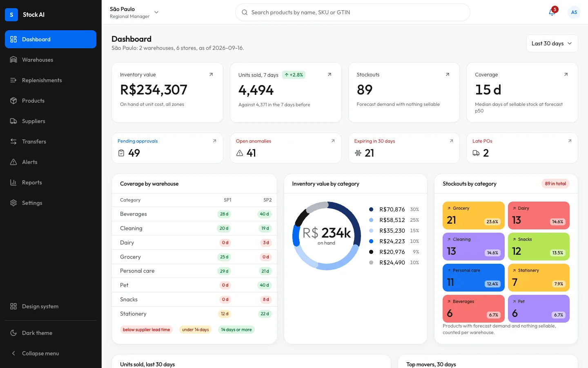Click the 89 in total badge
Screen dimensions: 588x368
coord(555,184)
